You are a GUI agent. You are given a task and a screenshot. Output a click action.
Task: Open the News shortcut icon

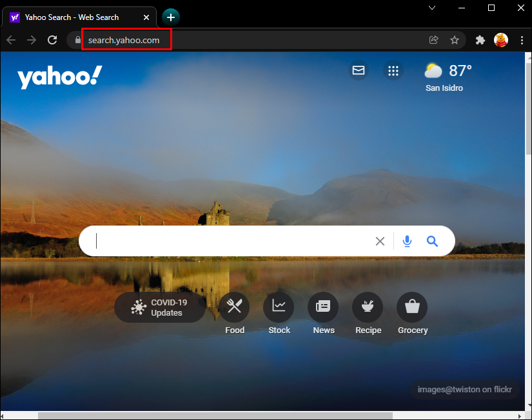click(323, 307)
